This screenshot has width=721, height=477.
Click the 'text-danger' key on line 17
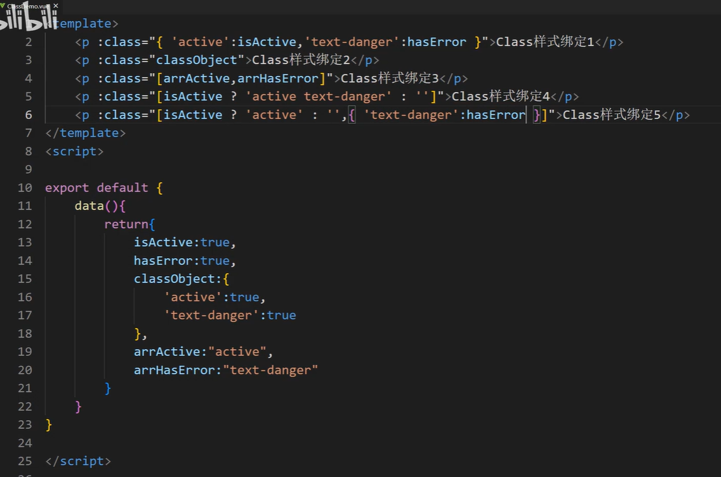pos(212,315)
